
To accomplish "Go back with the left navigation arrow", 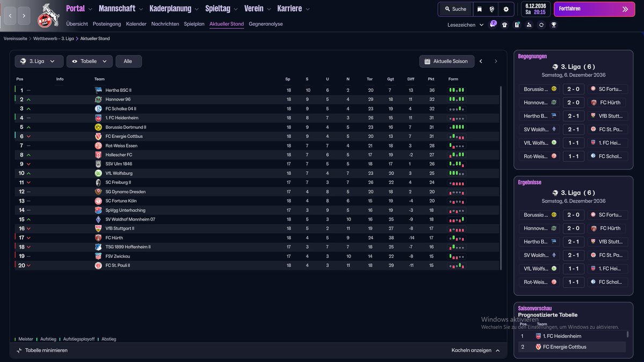I will (10, 16).
